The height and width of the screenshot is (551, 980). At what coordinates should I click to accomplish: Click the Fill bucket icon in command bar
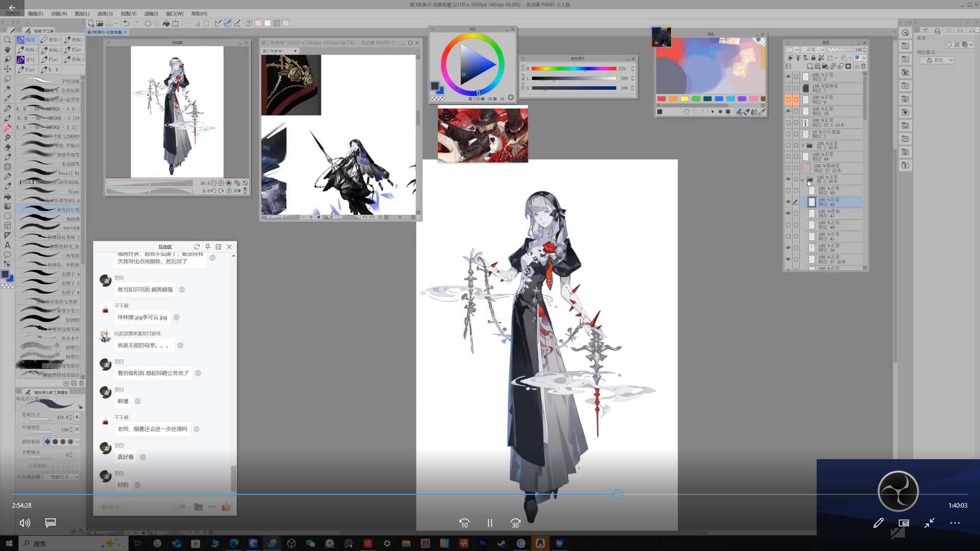click(x=166, y=23)
